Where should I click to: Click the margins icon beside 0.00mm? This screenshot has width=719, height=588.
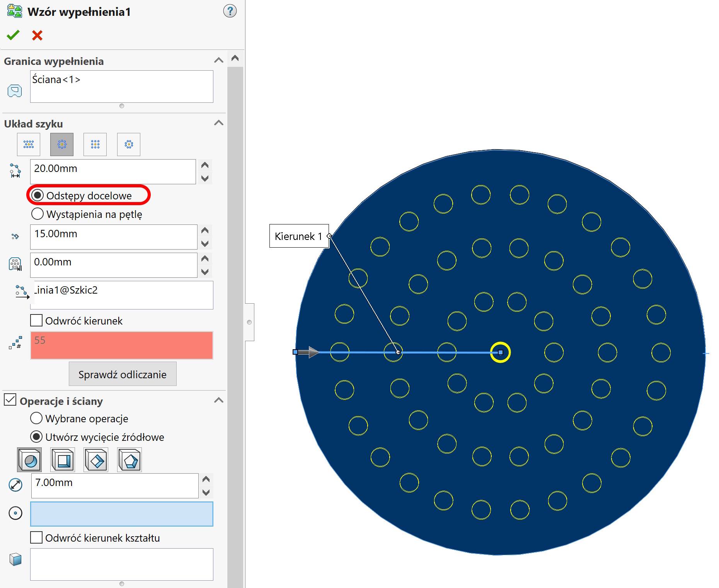click(15, 264)
